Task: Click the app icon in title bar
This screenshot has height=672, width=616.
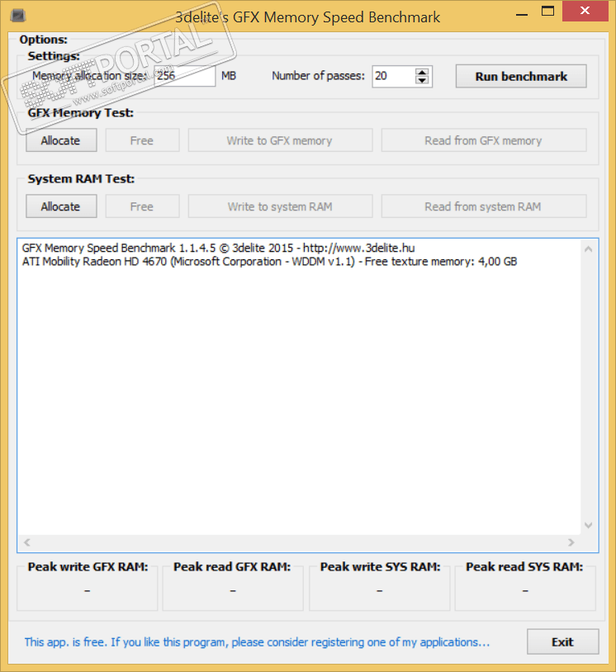Action: [17, 17]
